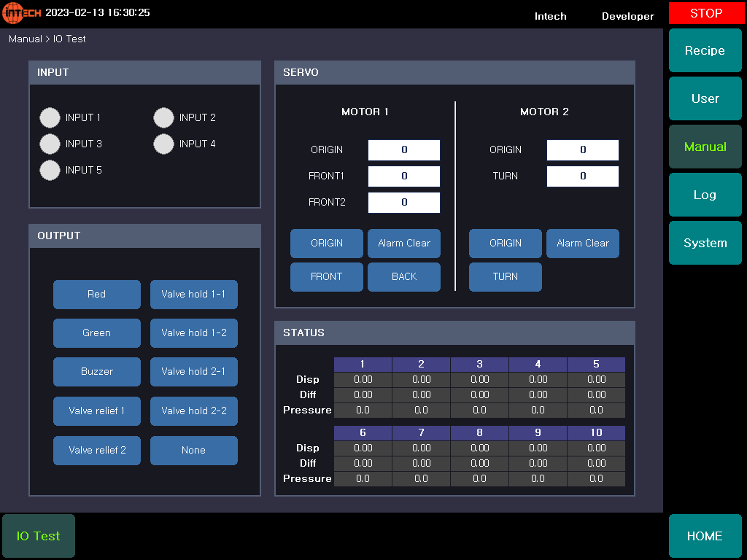Switch to the User page

tap(705, 98)
